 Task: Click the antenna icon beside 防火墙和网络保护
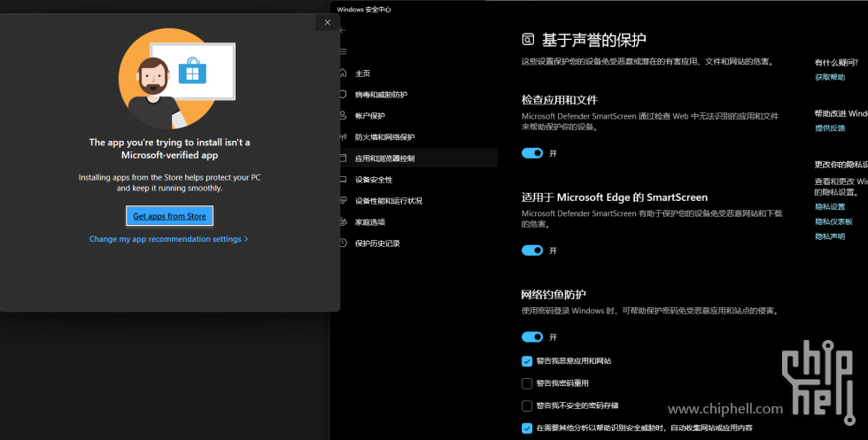point(344,136)
